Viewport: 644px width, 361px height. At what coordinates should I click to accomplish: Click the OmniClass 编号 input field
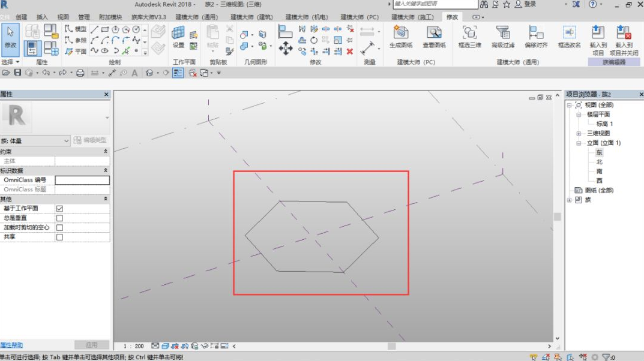coord(82,180)
